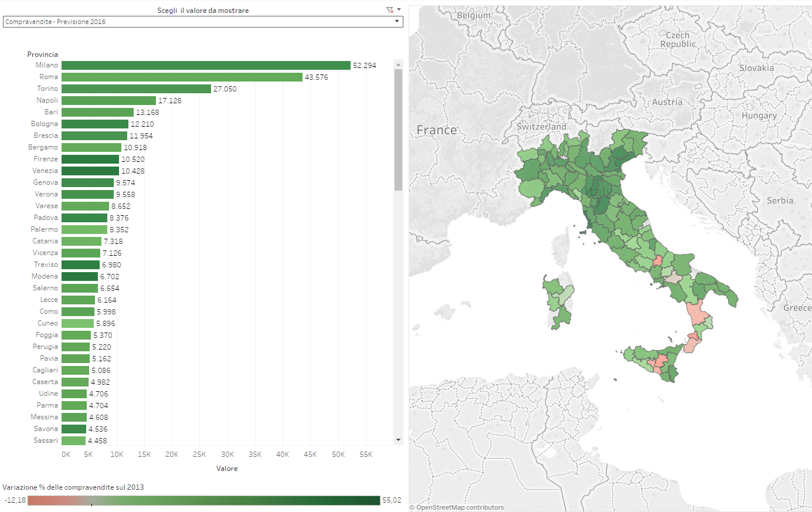The image size is (812, 512).
Task: Open the Compravendite - Previsione 2016 dropdown
Action: point(199,22)
